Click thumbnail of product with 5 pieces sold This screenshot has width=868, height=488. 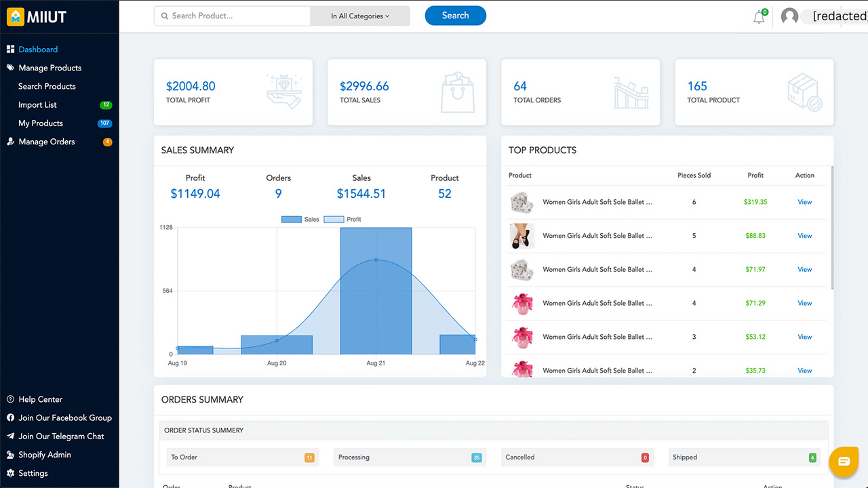click(522, 236)
